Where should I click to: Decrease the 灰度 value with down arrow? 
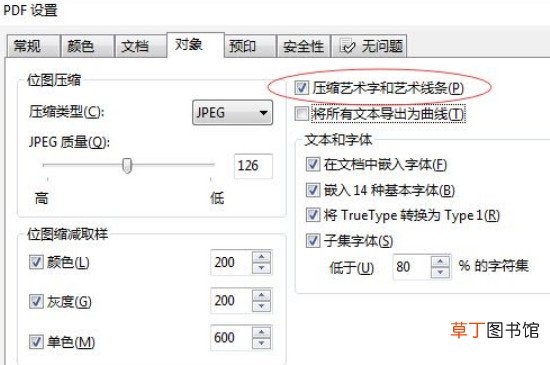[262, 306]
